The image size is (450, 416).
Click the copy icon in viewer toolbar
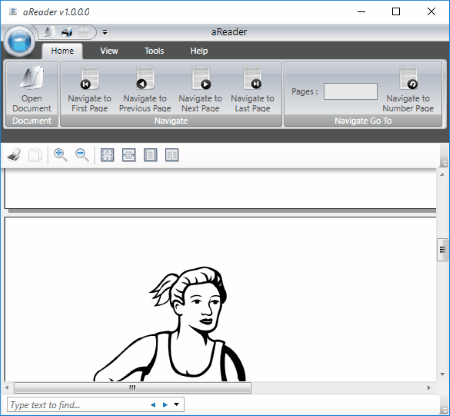(x=35, y=155)
